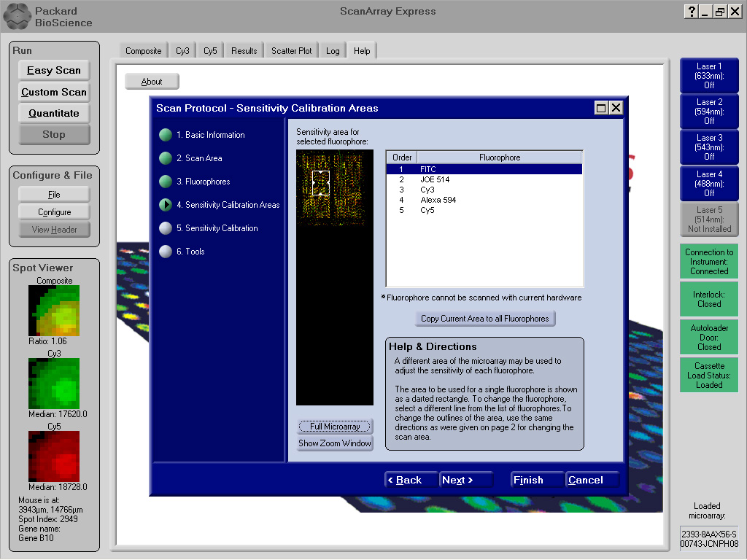This screenshot has height=560, width=747.
Task: Click the Stop button
Action: (54, 134)
